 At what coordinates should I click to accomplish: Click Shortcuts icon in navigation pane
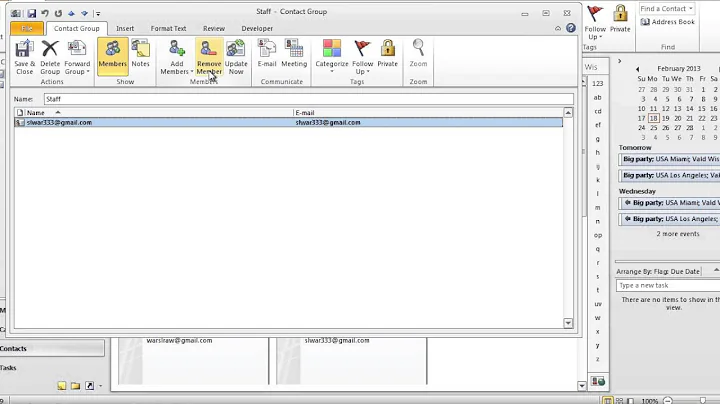90,386
